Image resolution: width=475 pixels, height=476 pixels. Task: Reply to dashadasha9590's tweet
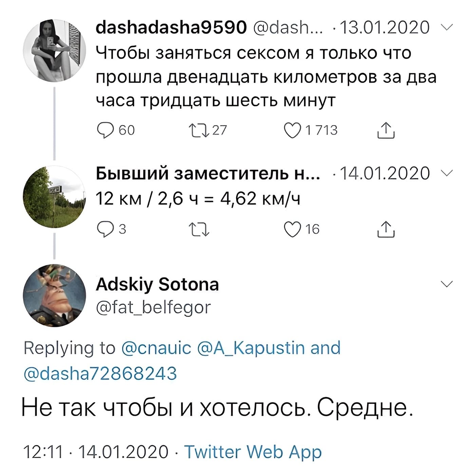pyautogui.click(x=106, y=130)
